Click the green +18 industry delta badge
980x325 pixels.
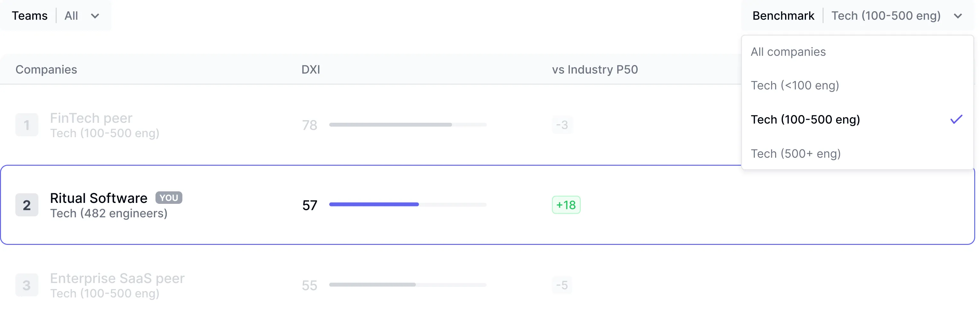566,205
